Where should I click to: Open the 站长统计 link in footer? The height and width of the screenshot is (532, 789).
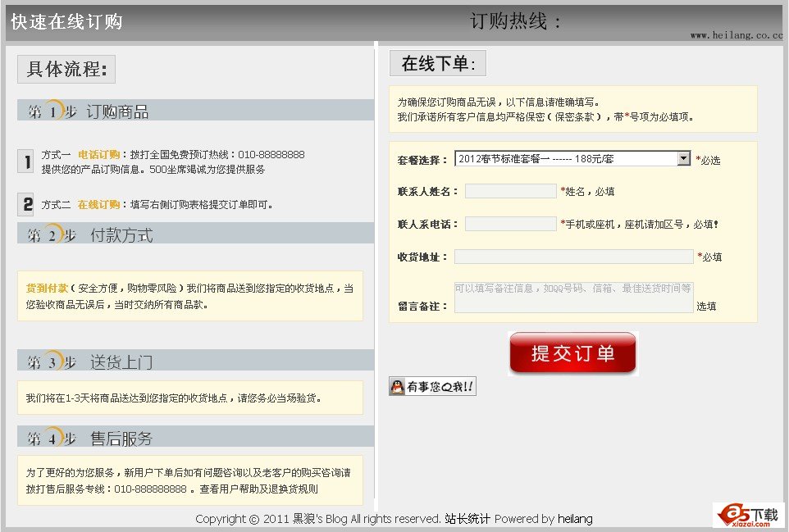point(467,519)
